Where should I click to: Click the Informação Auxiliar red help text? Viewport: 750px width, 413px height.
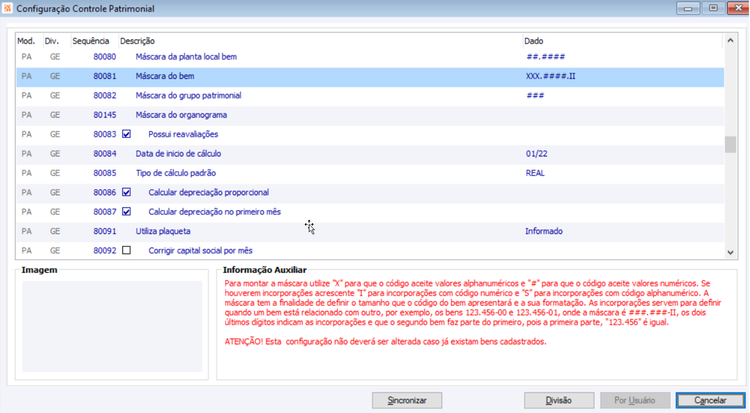pos(473,312)
